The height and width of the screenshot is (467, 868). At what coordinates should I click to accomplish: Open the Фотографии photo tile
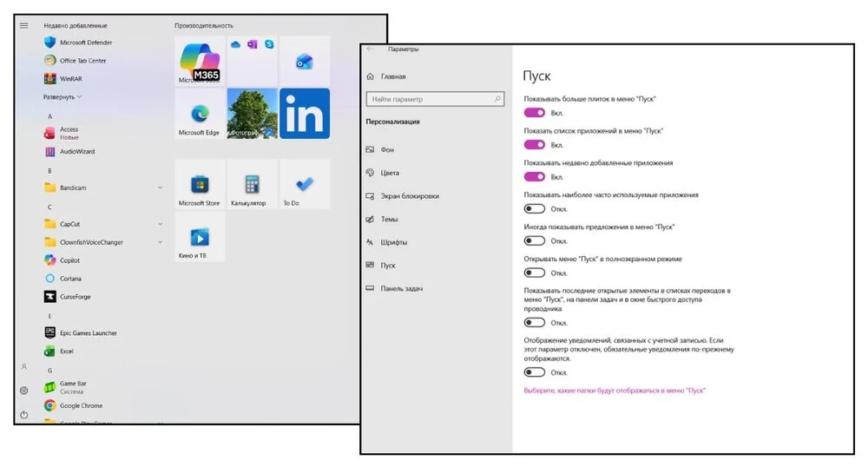tap(252, 114)
